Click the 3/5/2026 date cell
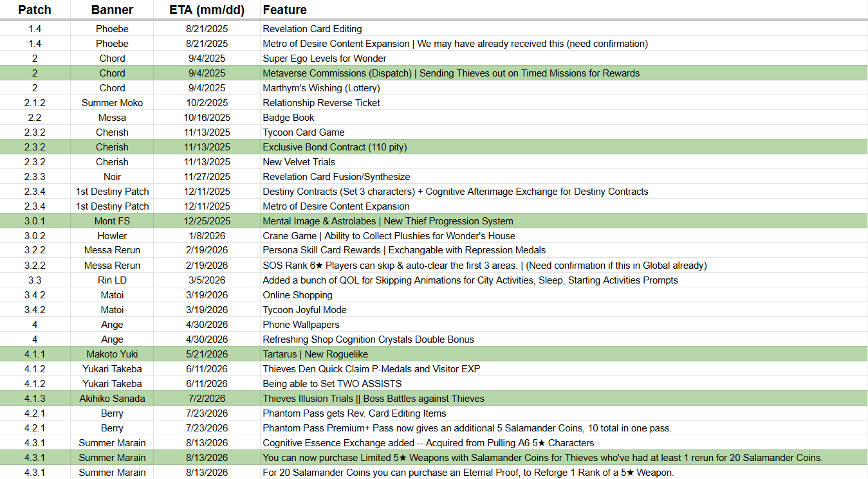 (x=207, y=280)
